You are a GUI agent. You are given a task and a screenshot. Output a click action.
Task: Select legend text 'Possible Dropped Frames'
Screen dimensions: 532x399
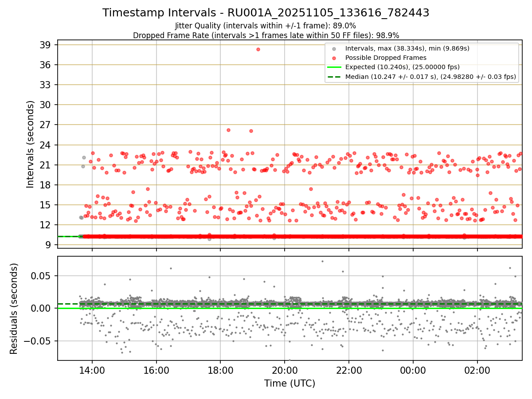pos(386,58)
